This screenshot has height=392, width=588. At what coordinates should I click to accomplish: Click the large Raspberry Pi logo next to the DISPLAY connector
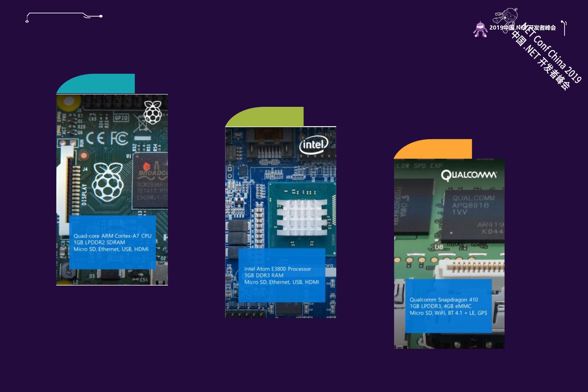click(x=107, y=182)
